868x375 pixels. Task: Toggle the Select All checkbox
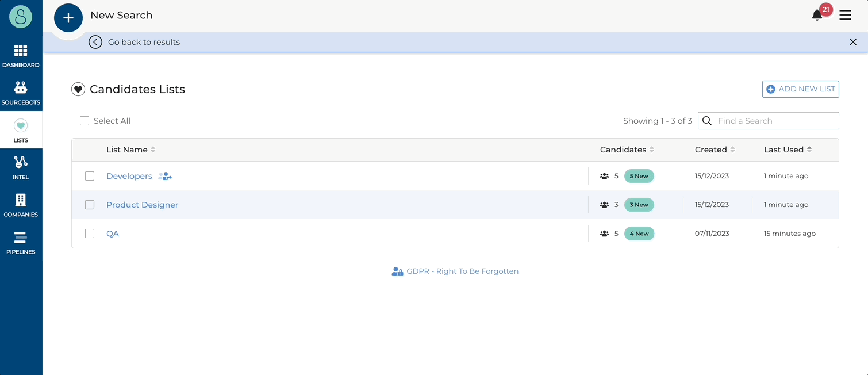[85, 120]
